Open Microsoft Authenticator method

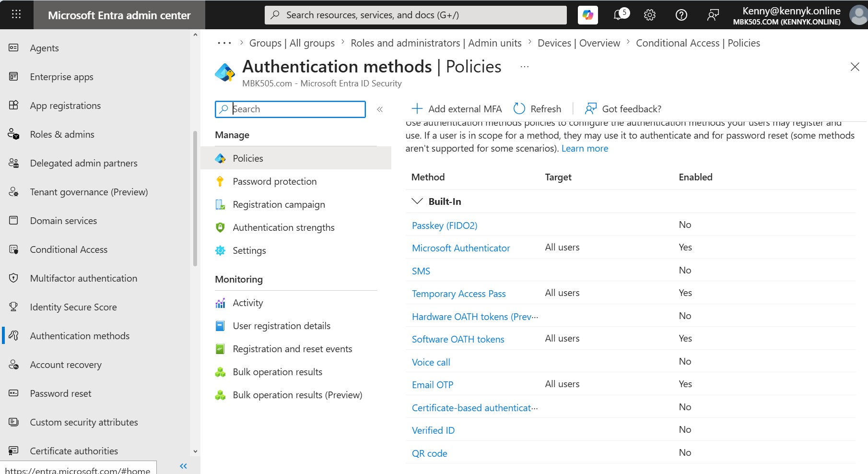point(461,248)
